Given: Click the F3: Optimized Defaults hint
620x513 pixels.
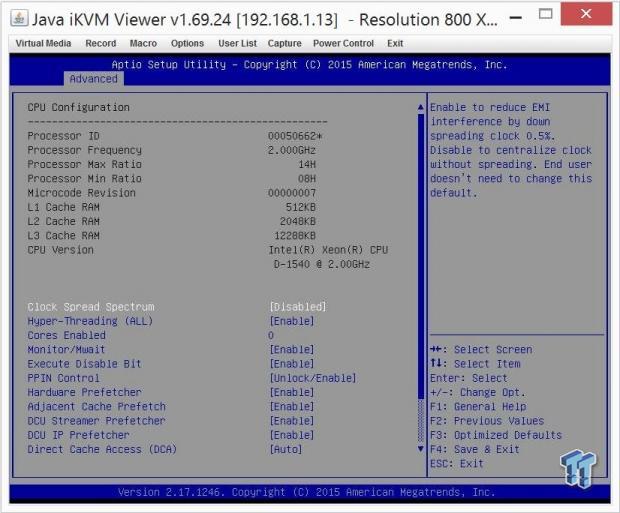Looking at the screenshot, I should pos(496,435).
